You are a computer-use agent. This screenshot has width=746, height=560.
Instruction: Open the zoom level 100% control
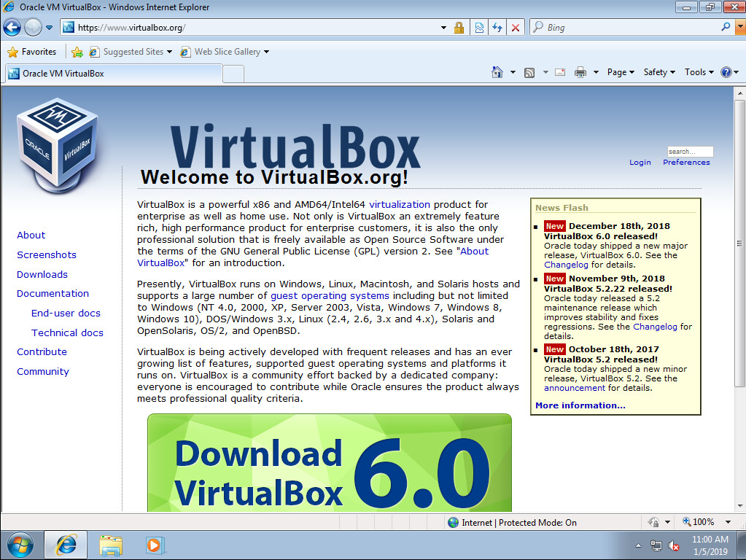[707, 522]
